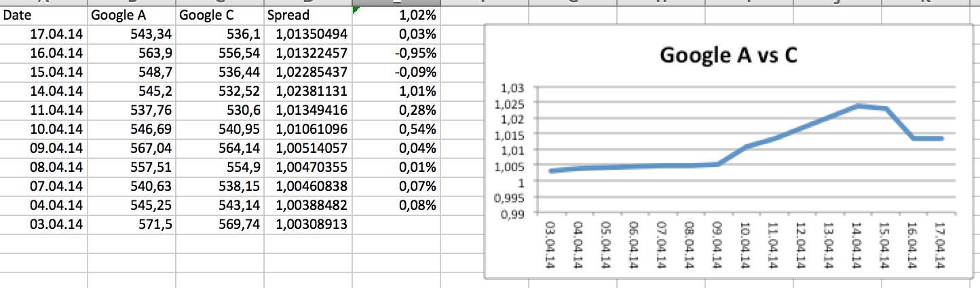The width and height of the screenshot is (980, 288).
Task: Select the chart title Google A vs C
Action: click(x=728, y=56)
